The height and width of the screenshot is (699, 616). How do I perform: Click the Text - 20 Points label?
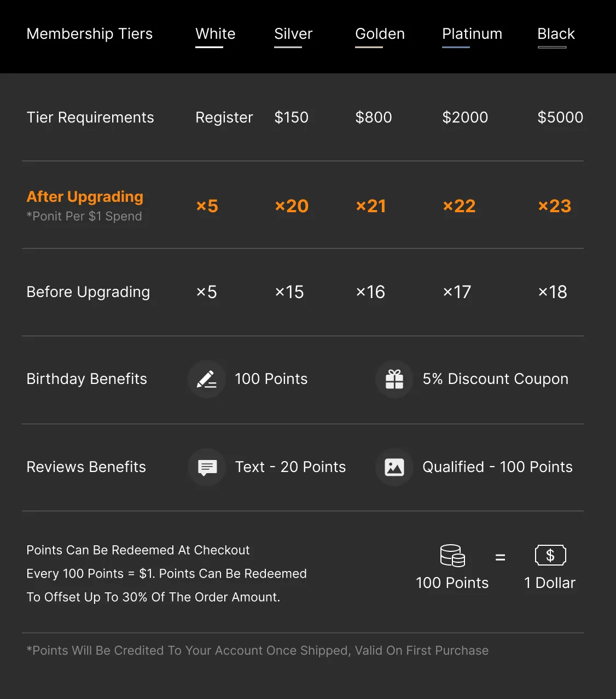coord(290,467)
